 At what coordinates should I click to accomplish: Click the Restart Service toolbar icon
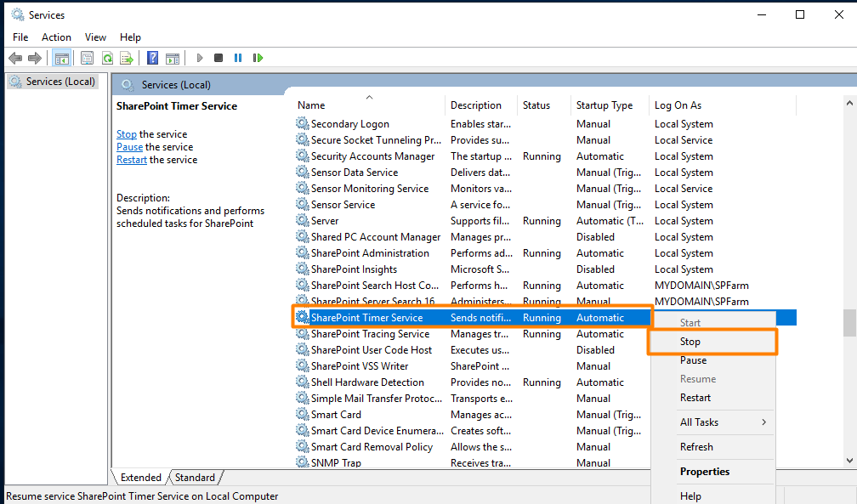(x=258, y=58)
